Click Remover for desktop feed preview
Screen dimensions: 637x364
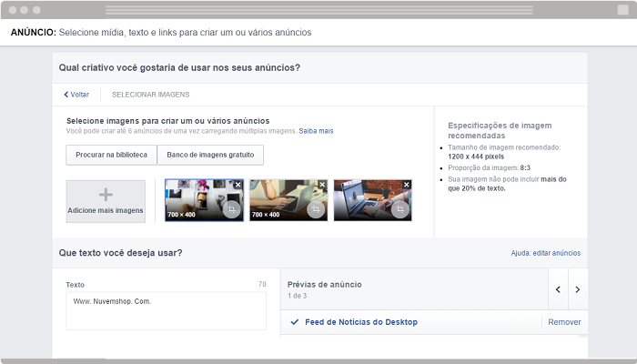[564, 322]
